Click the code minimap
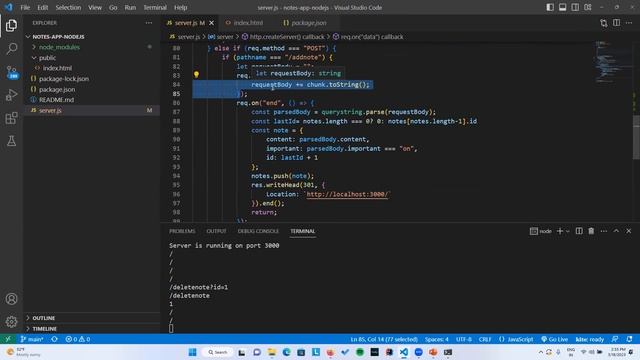The height and width of the screenshot is (360, 640). tap(608, 62)
